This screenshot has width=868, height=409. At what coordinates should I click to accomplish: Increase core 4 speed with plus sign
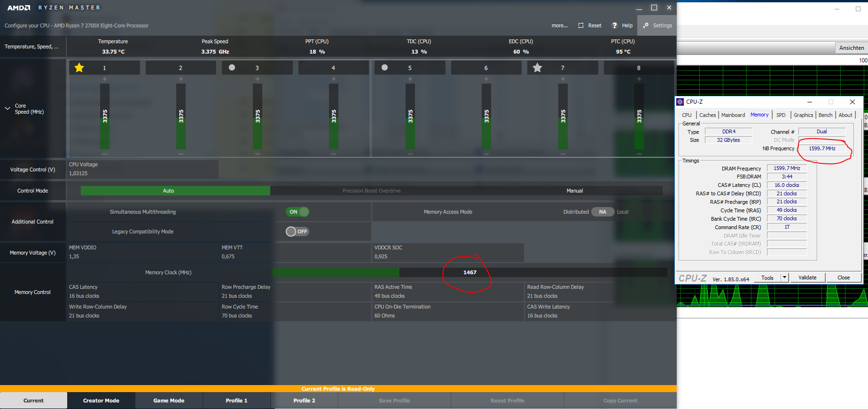tap(333, 79)
